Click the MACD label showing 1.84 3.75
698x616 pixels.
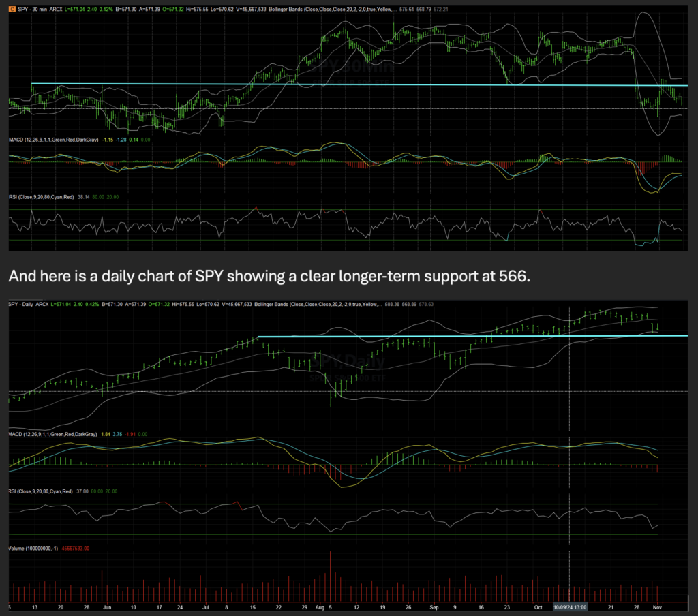53,434
